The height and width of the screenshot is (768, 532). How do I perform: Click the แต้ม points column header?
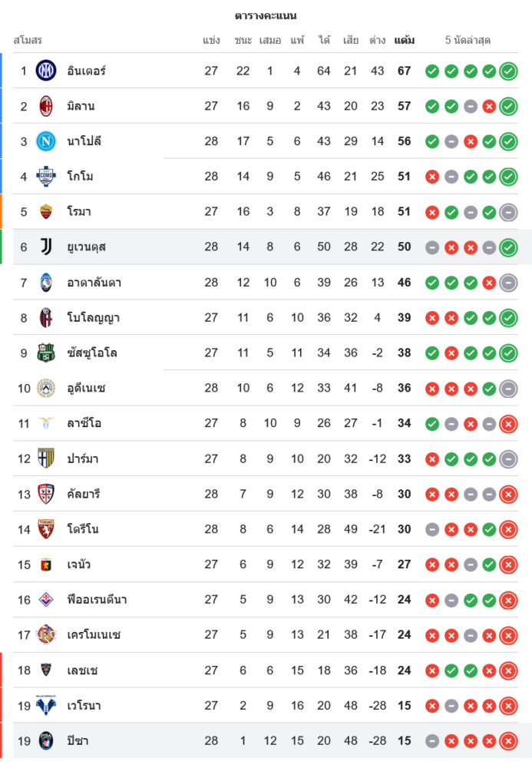pyautogui.click(x=405, y=40)
